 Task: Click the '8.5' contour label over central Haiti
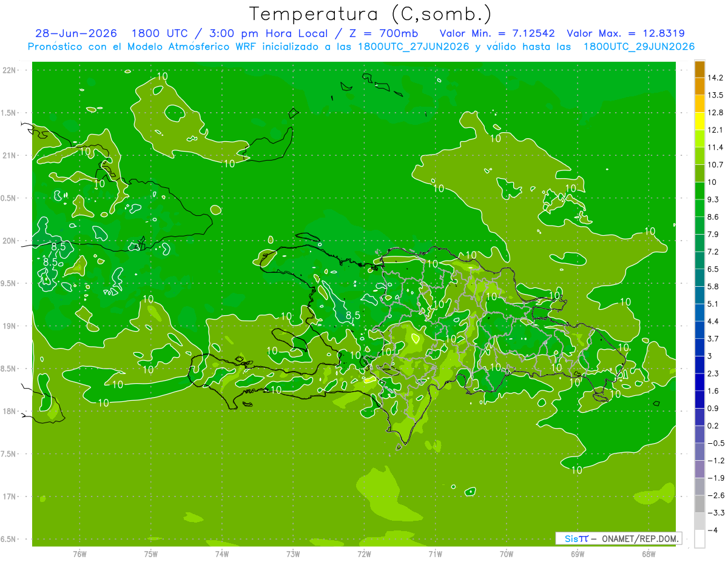[352, 315]
